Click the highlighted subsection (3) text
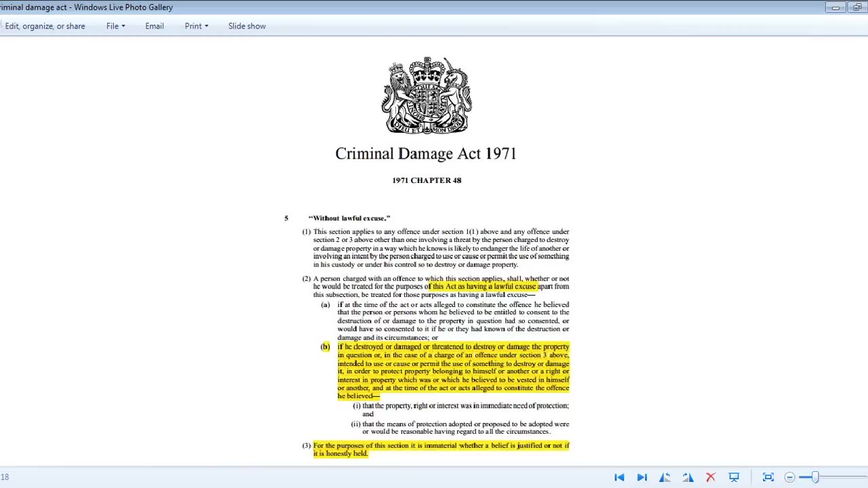 (x=441, y=449)
